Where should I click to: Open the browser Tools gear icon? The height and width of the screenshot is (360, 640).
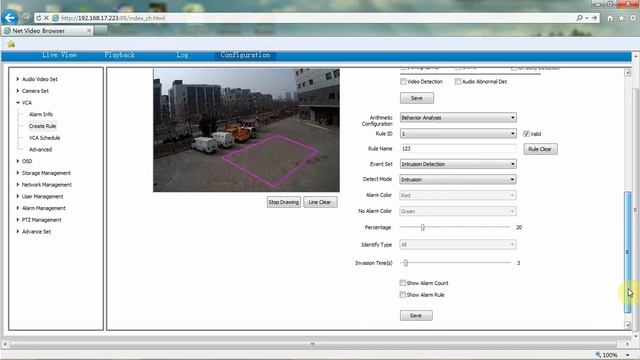[x=633, y=18]
